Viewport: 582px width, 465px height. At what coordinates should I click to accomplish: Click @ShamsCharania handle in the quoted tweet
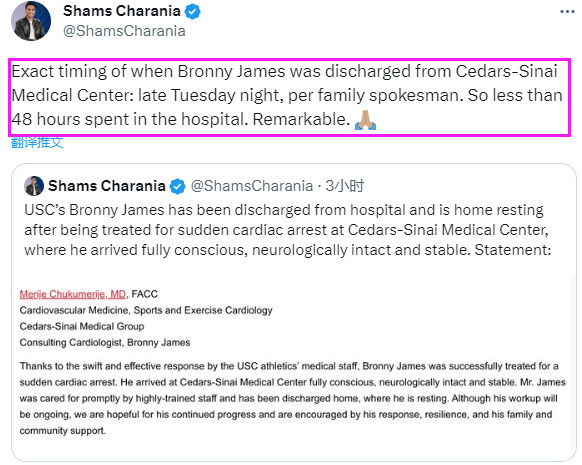coord(252,186)
